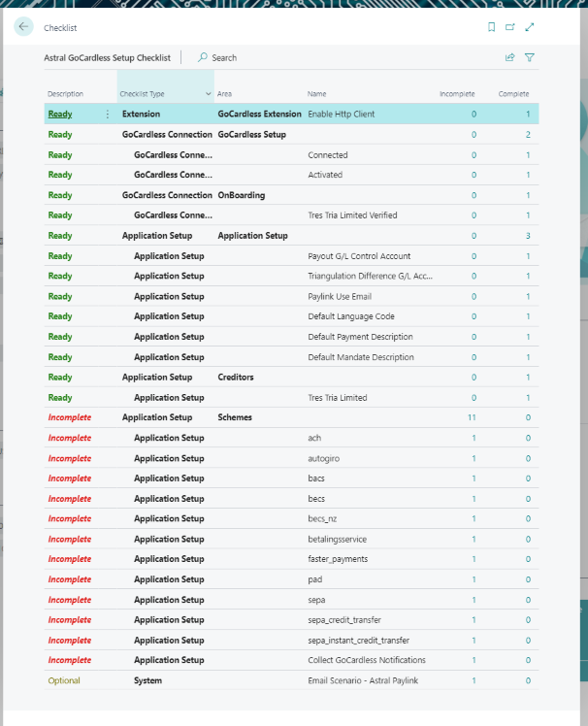Click the Complete column header
This screenshot has height=726, width=588.
pyautogui.click(x=513, y=94)
